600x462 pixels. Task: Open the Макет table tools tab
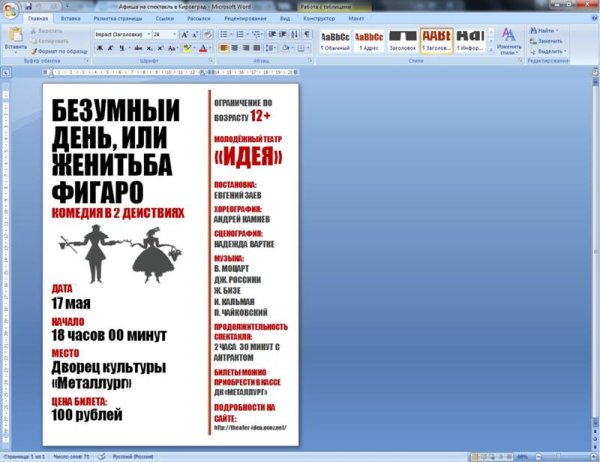click(x=356, y=18)
